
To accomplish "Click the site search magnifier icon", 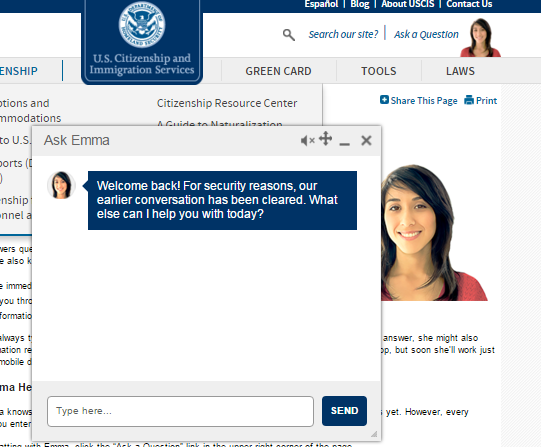I will [x=289, y=35].
